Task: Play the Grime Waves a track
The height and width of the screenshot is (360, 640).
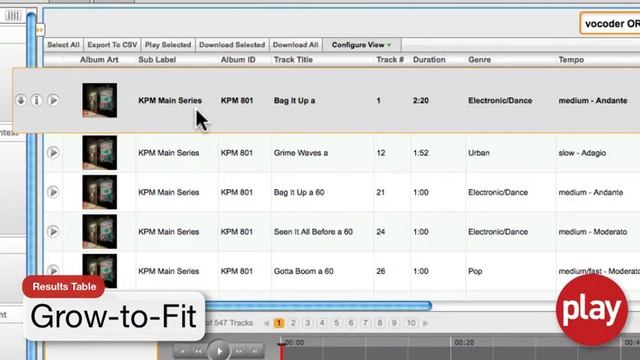Action: 53,153
